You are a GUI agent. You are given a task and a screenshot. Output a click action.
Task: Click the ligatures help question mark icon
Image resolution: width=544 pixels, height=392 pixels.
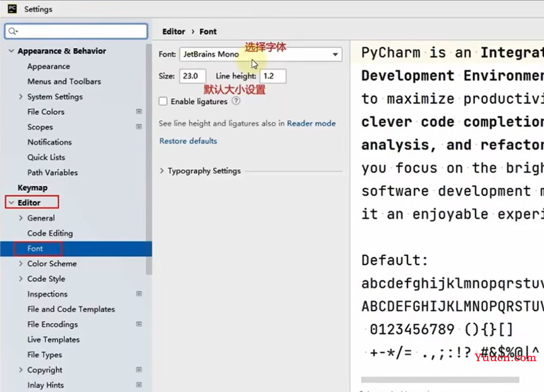click(236, 101)
